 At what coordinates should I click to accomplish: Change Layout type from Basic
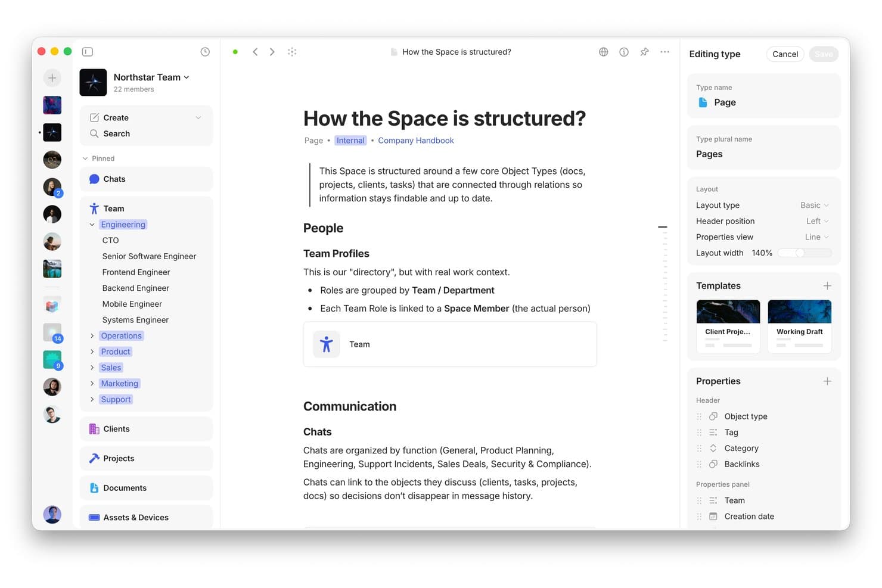[815, 205]
